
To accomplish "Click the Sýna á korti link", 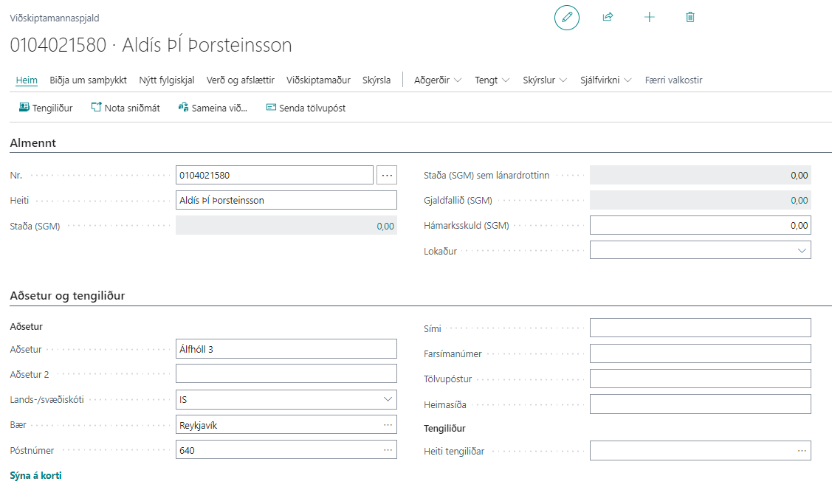I will pyautogui.click(x=35, y=475).
